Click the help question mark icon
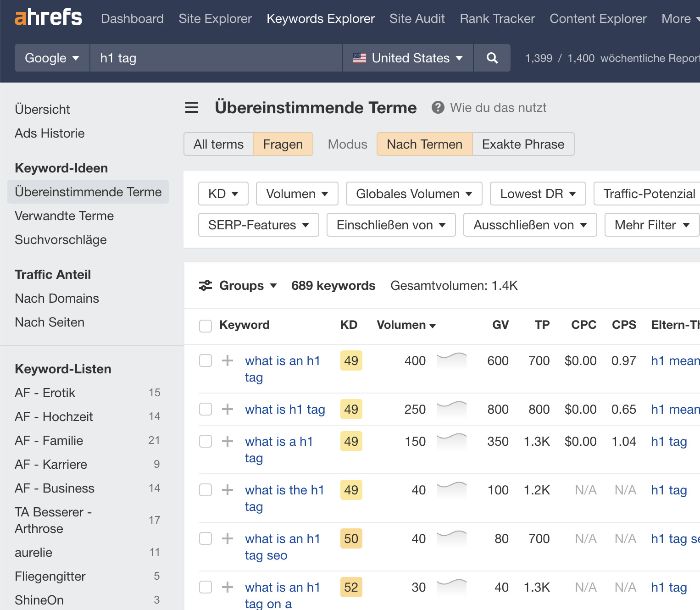 pyautogui.click(x=438, y=107)
